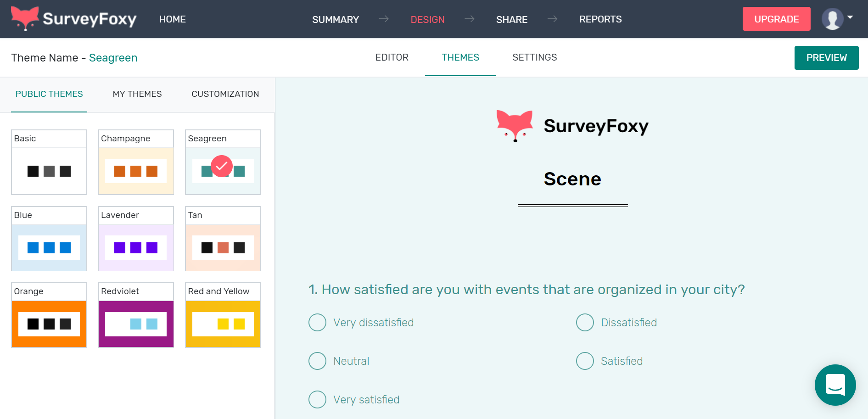Switch to the MY THEMES tab
This screenshot has height=419, width=868.
(137, 94)
